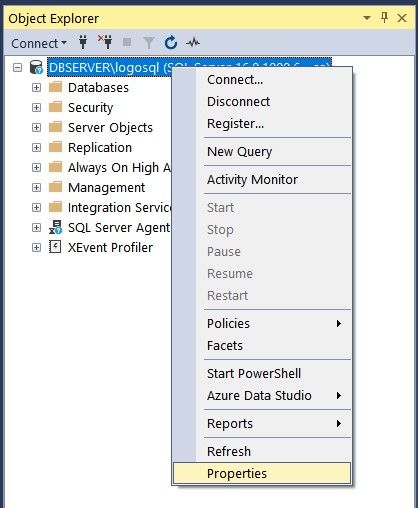Expand the XEvent Profiler node

(36, 248)
